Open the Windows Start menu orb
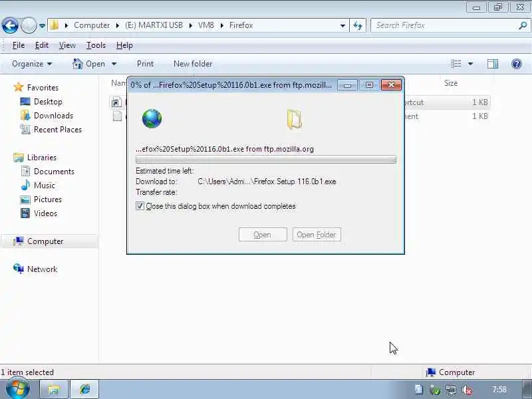The image size is (532, 399). [17, 389]
